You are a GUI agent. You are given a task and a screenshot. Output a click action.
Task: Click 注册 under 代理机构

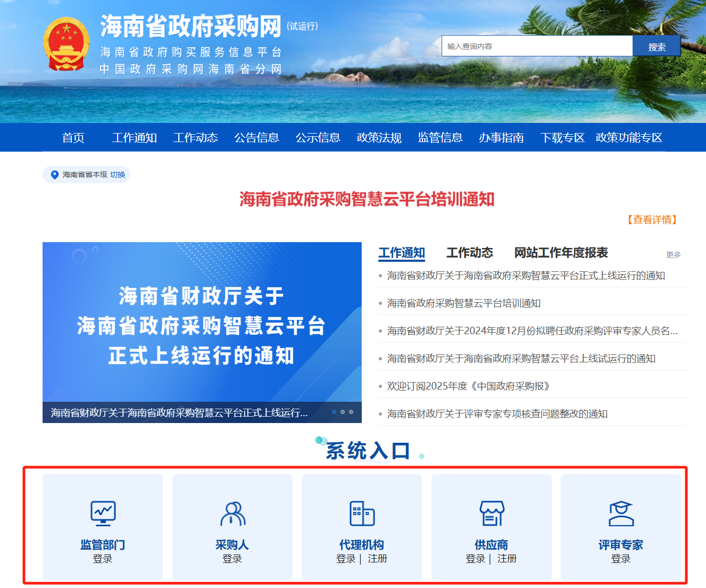[377, 559]
